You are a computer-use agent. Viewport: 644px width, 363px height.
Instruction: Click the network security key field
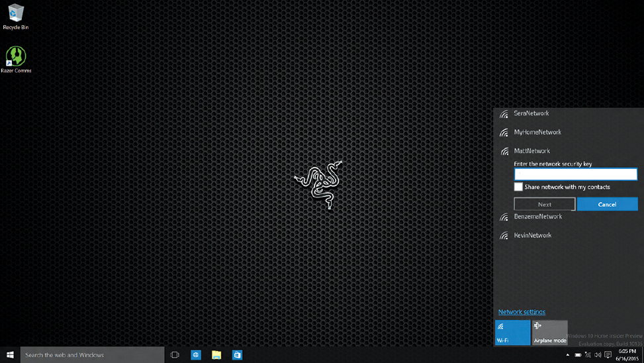[x=575, y=174]
